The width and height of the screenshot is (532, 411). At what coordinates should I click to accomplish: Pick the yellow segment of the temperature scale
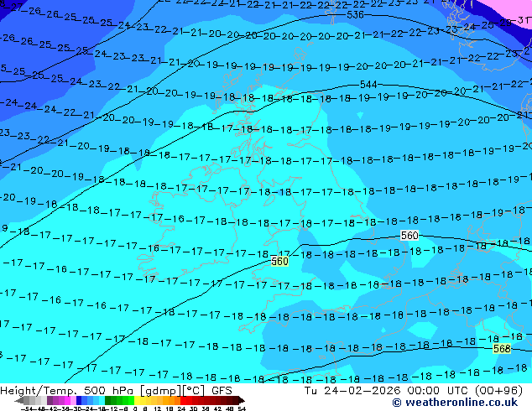(138, 401)
